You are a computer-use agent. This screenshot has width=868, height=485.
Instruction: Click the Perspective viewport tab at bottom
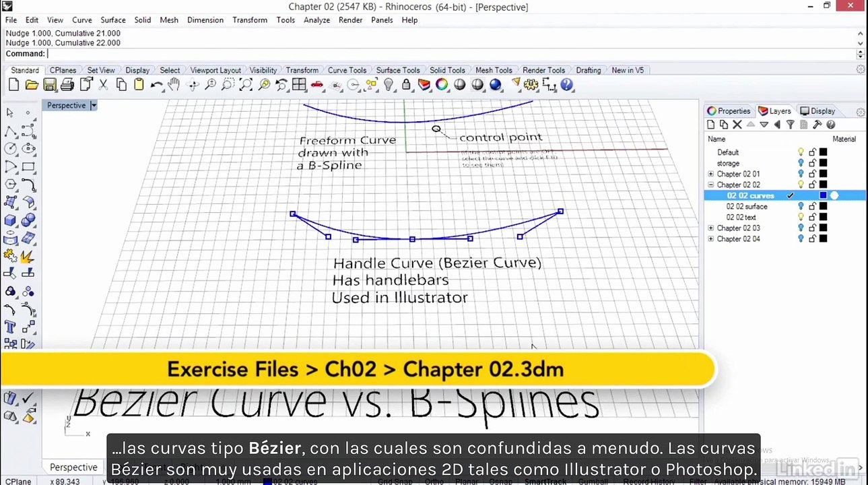coord(73,467)
